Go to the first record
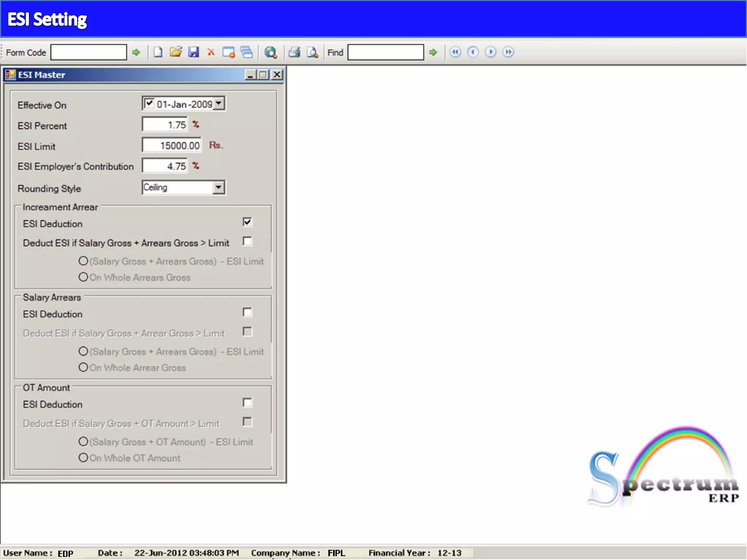Screen dimensions: 747x560 point(455,52)
